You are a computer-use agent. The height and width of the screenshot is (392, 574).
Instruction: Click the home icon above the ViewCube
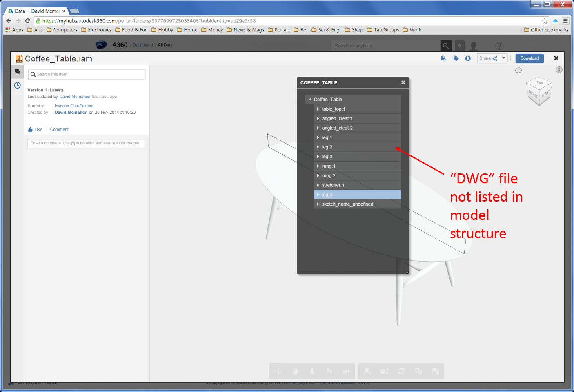click(518, 70)
